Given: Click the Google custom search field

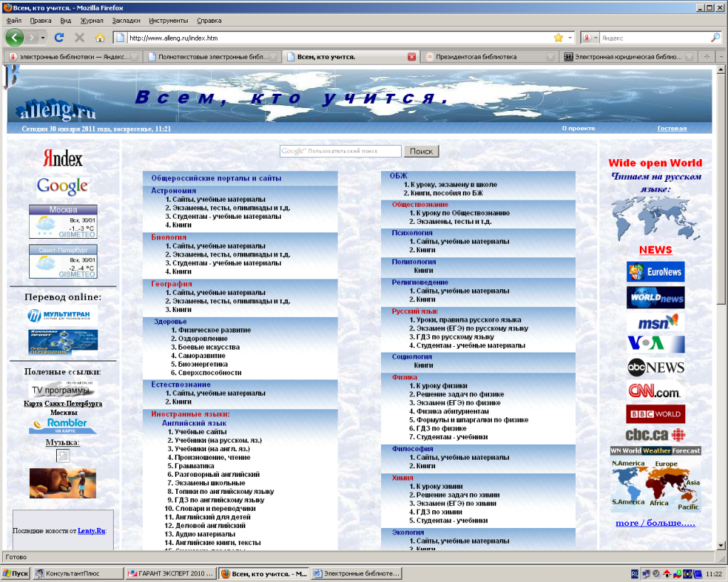Looking at the screenshot, I should click(x=341, y=151).
